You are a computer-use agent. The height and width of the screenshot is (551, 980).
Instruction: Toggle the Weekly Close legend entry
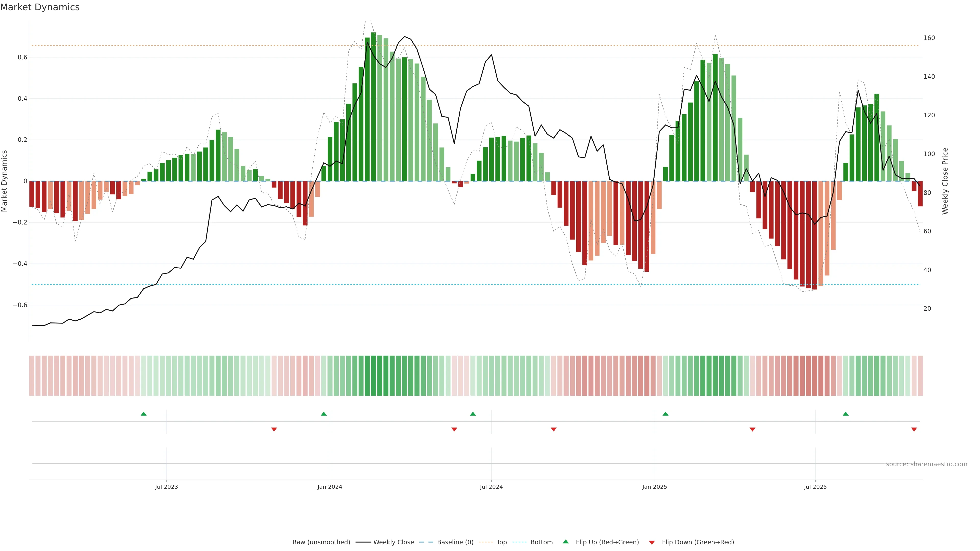393,542
